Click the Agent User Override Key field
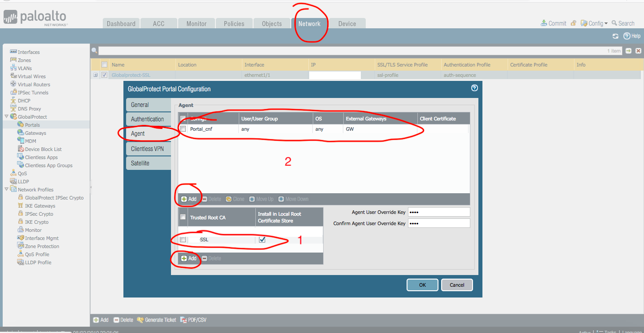 [438, 212]
